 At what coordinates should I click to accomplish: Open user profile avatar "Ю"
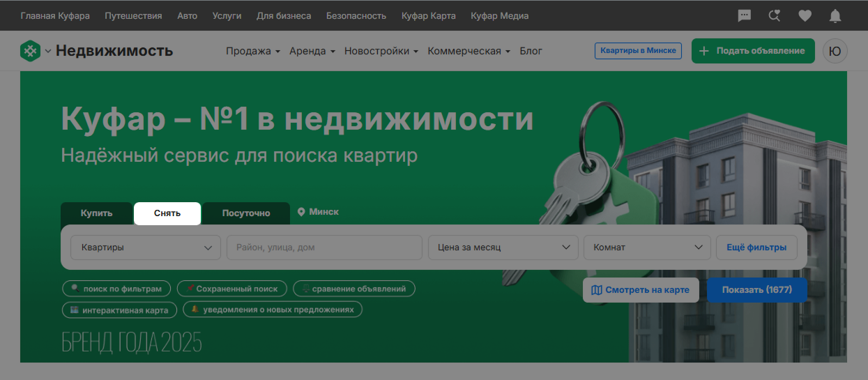coord(835,51)
